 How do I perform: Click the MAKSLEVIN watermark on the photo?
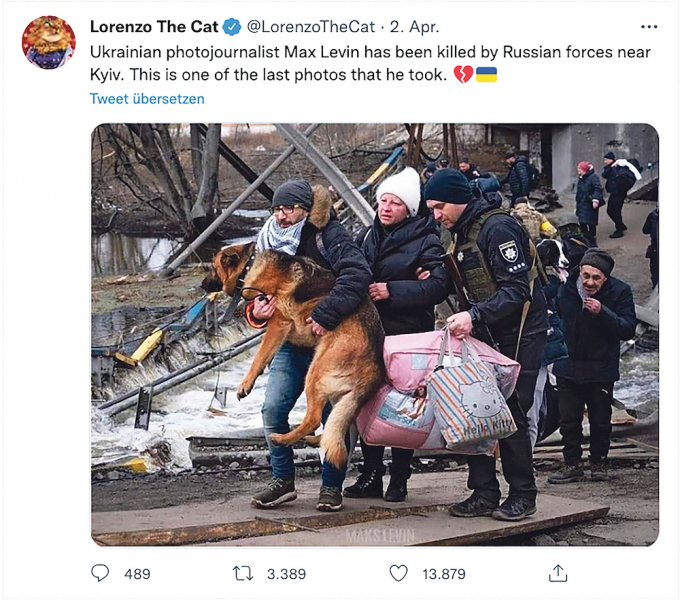point(380,536)
